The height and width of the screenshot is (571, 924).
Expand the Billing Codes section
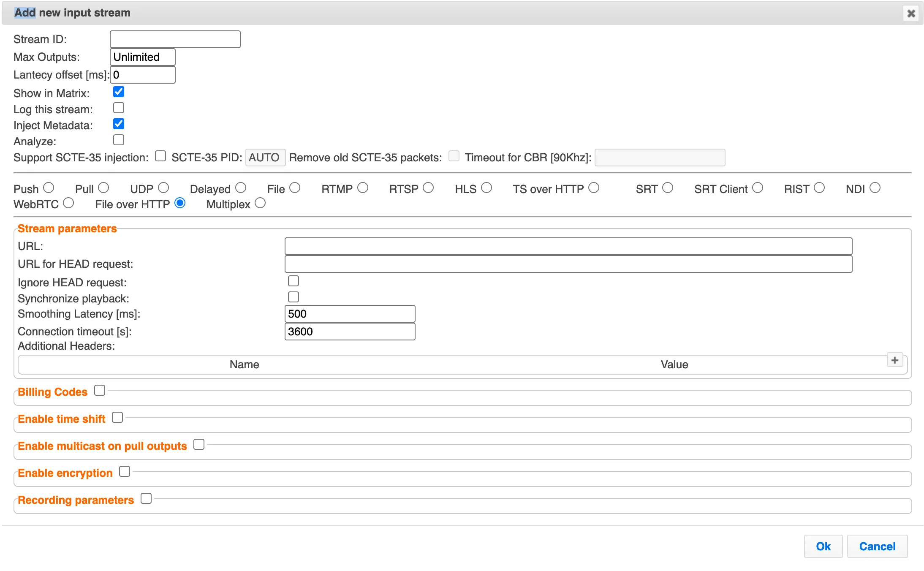click(x=100, y=390)
